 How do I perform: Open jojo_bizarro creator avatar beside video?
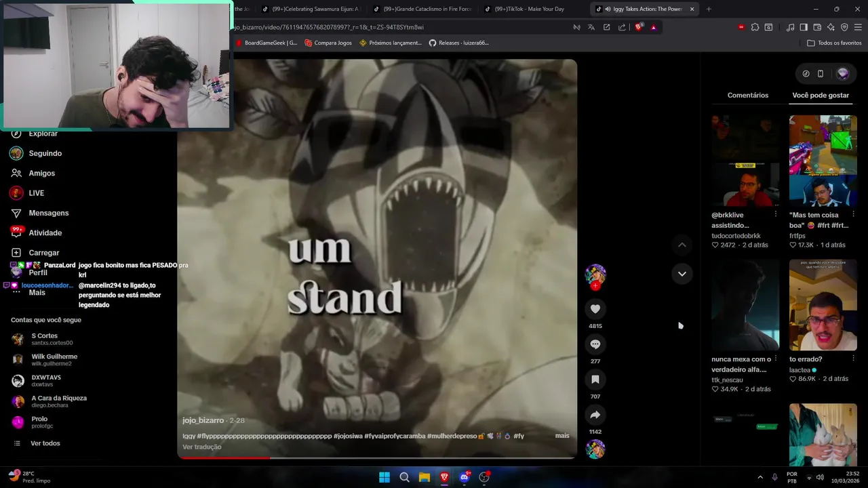tap(595, 274)
